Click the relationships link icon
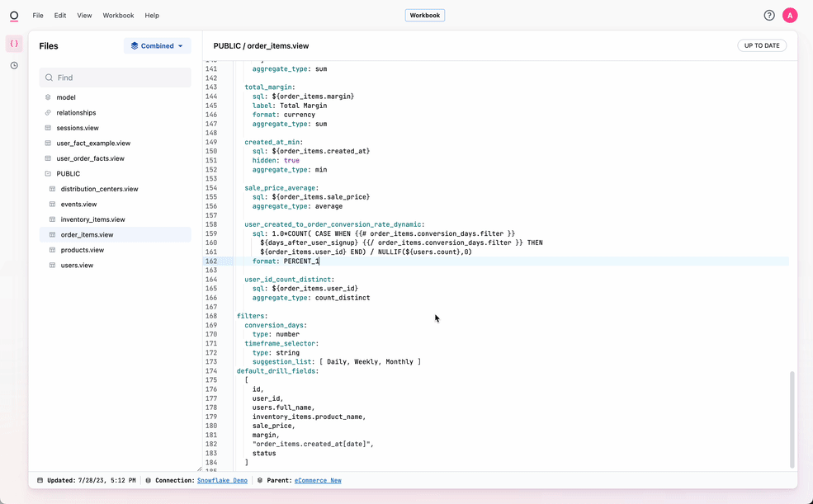 48,113
